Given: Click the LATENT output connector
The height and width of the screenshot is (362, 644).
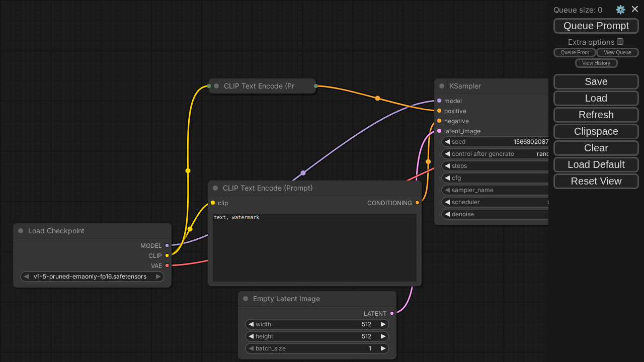Looking at the screenshot, I should 392,313.
